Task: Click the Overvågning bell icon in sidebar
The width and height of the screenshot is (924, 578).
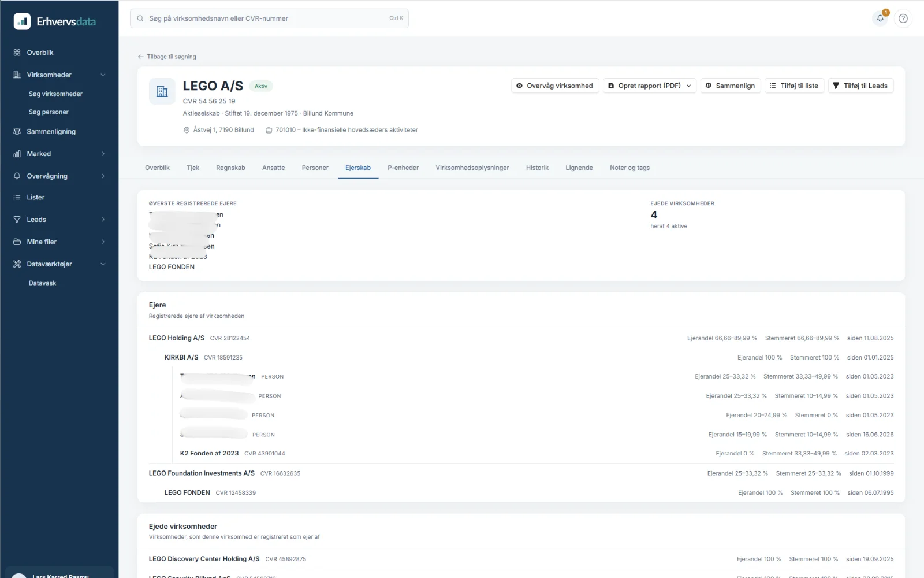Action: tap(17, 176)
